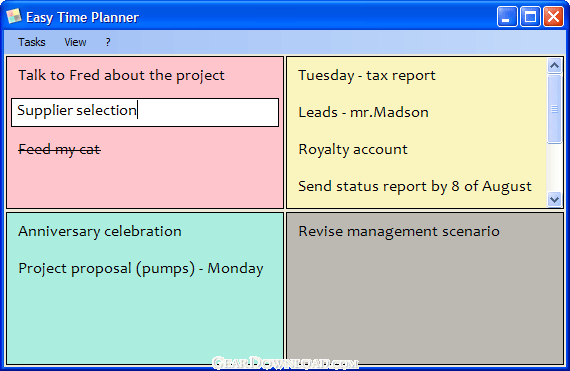Click inside the Supplier selection text field
Image resolution: width=570 pixels, height=371 pixels.
click(x=145, y=112)
